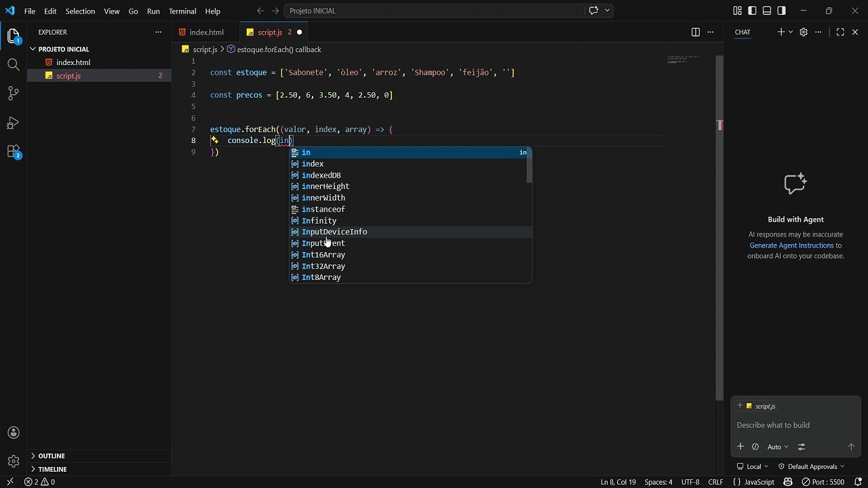Open the Local session target dropdown

coord(753,466)
